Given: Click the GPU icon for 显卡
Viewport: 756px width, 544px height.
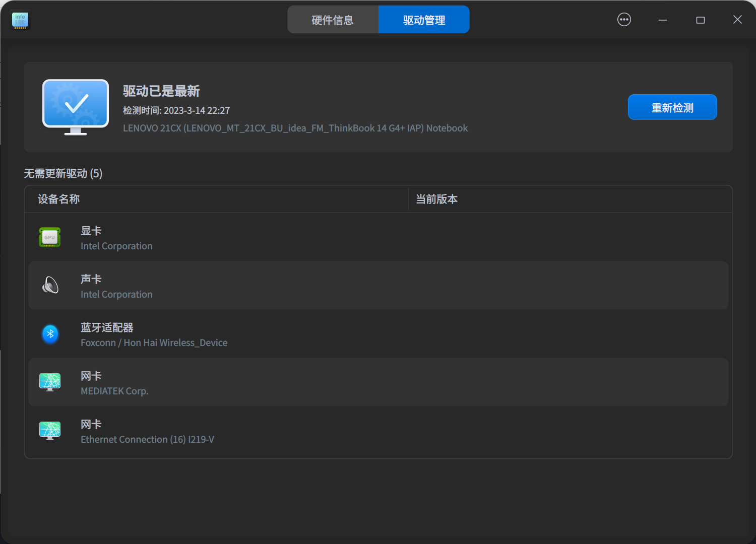Looking at the screenshot, I should point(50,237).
